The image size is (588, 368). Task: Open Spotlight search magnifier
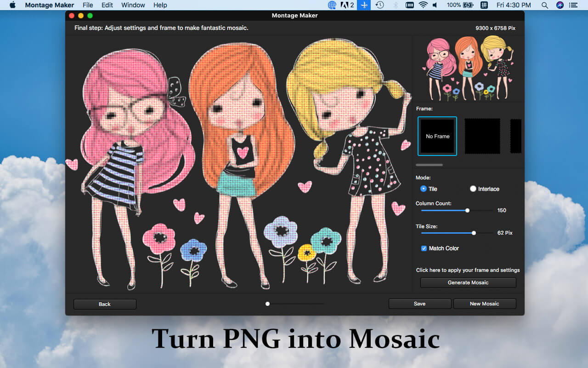[x=545, y=5]
